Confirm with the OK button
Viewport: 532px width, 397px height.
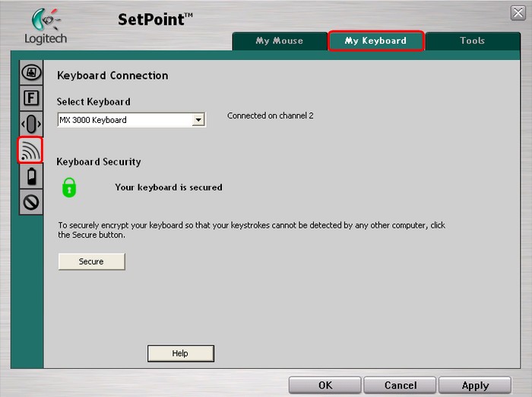(325, 385)
